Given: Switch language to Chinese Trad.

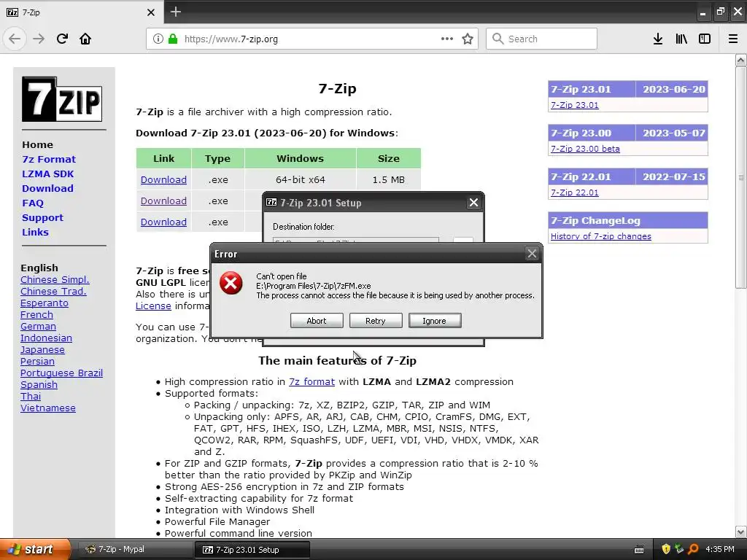Looking at the screenshot, I should [53, 291].
